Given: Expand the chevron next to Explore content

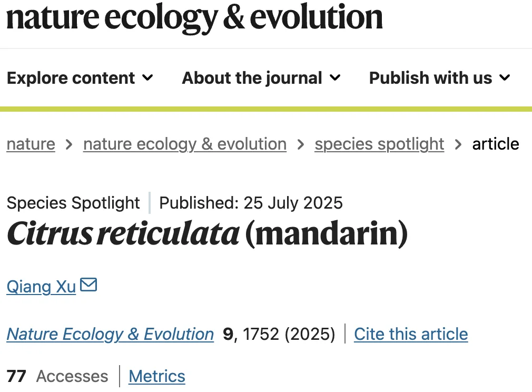Looking at the screenshot, I should 148,78.
